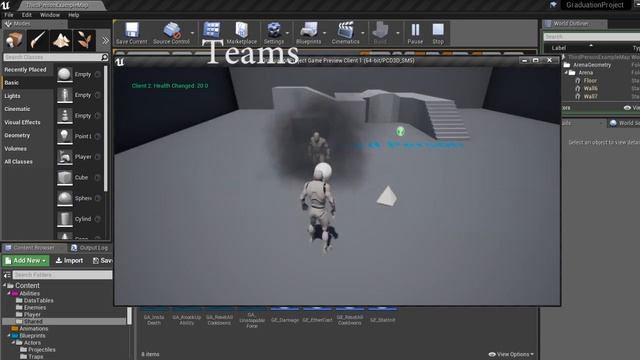Click the Search Classes magnifier icon
Image resolution: width=640 pixels, height=360 pixels.
104,57
